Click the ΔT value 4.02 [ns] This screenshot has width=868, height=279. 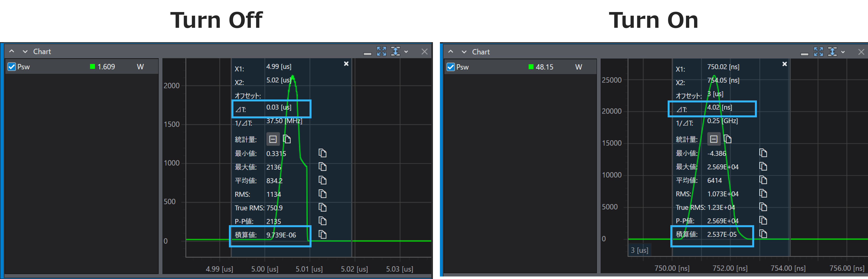tap(719, 107)
